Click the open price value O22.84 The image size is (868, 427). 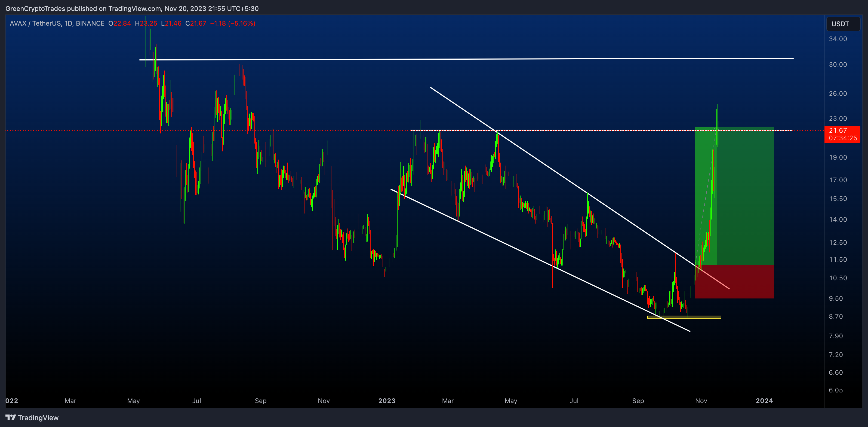click(120, 23)
